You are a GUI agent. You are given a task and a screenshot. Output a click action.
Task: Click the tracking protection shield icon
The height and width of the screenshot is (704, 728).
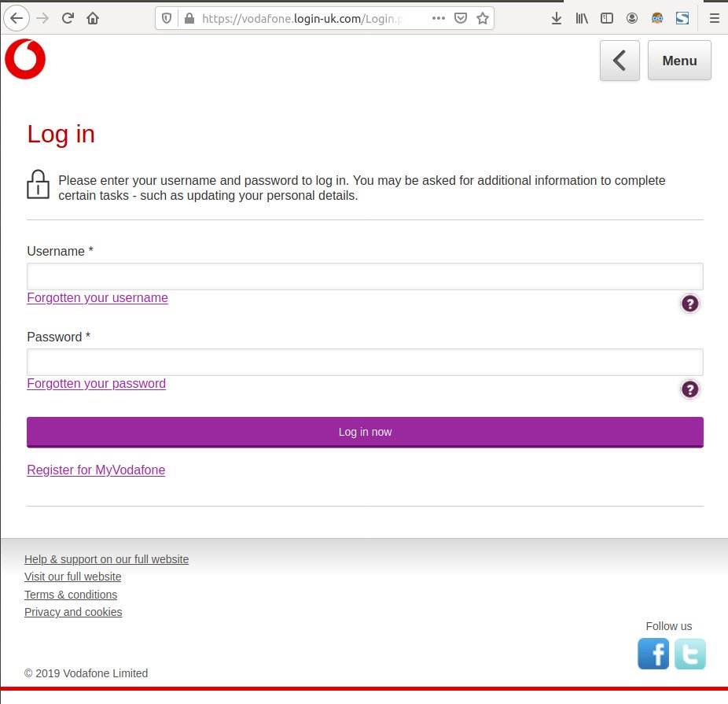pos(166,19)
